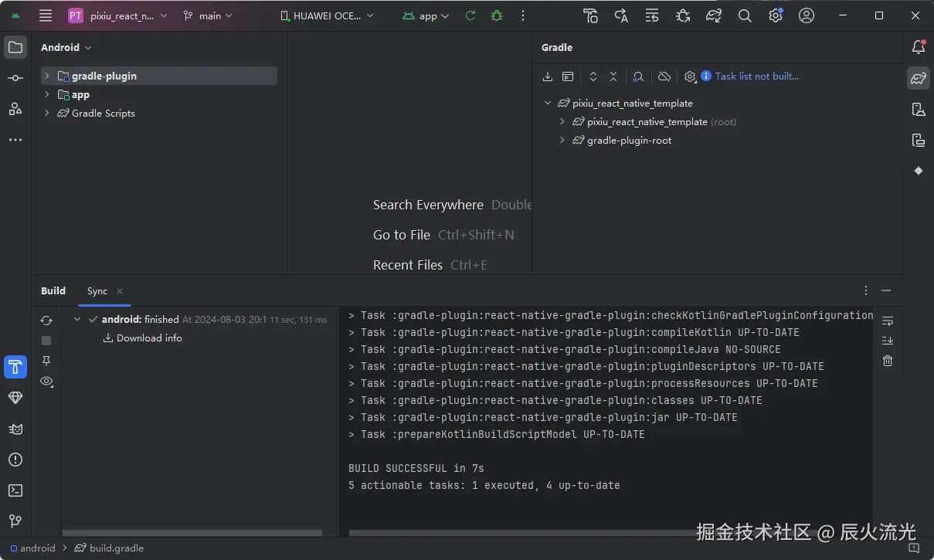Toggle Gradle elephant tool window

(919, 78)
